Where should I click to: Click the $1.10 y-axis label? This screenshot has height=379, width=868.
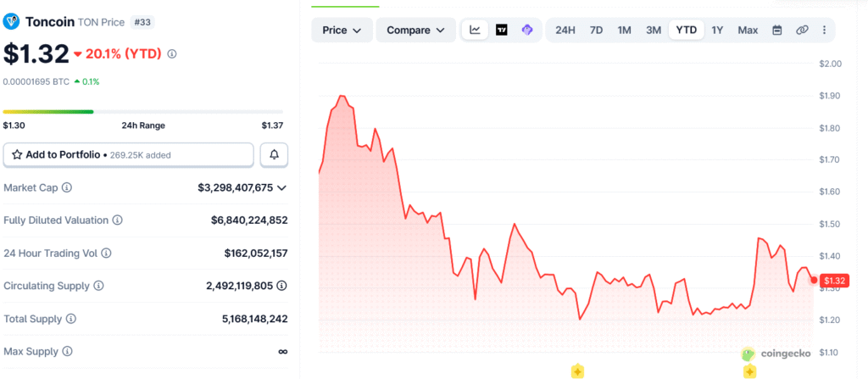pos(831,353)
